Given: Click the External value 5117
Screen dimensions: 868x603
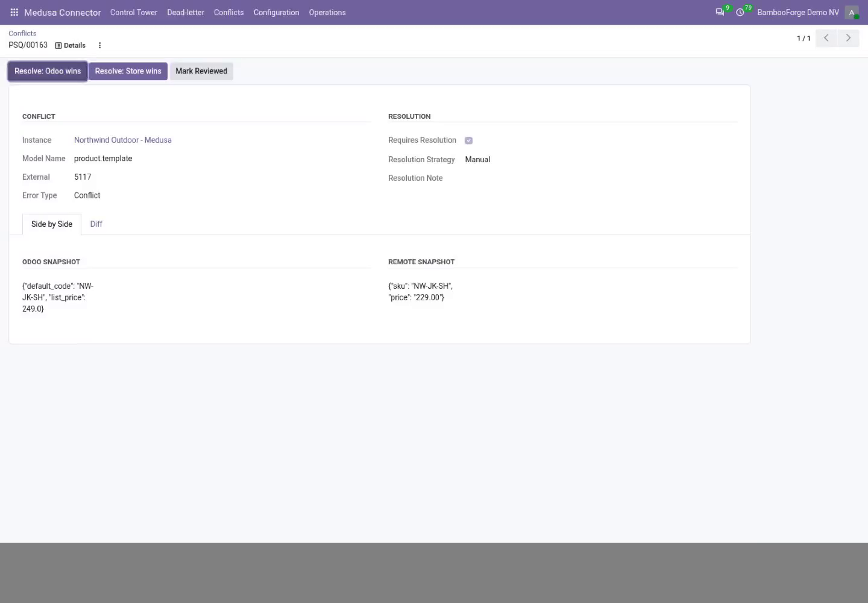Looking at the screenshot, I should point(83,177).
